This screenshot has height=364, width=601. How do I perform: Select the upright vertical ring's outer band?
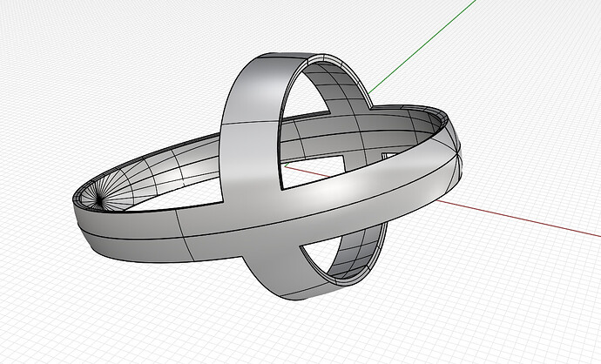253,126
